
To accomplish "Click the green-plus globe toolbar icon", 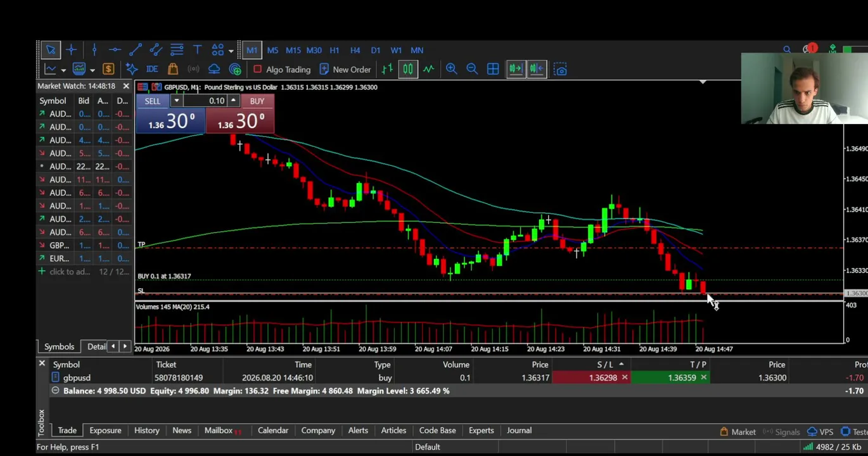I will click(x=235, y=70).
